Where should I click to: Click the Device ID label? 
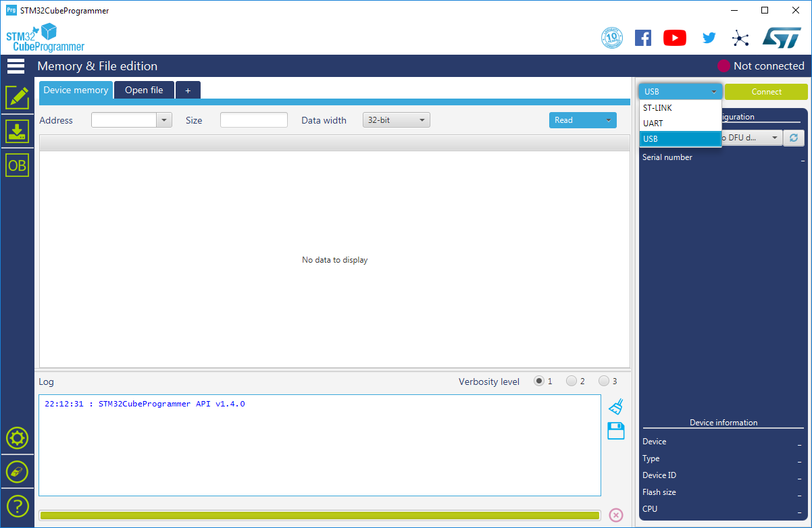tap(659, 475)
